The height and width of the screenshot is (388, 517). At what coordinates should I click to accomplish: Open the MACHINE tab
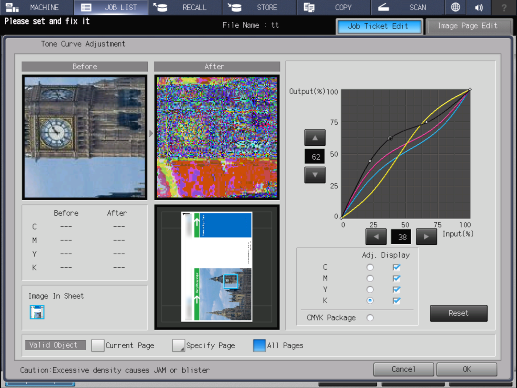click(x=37, y=7)
